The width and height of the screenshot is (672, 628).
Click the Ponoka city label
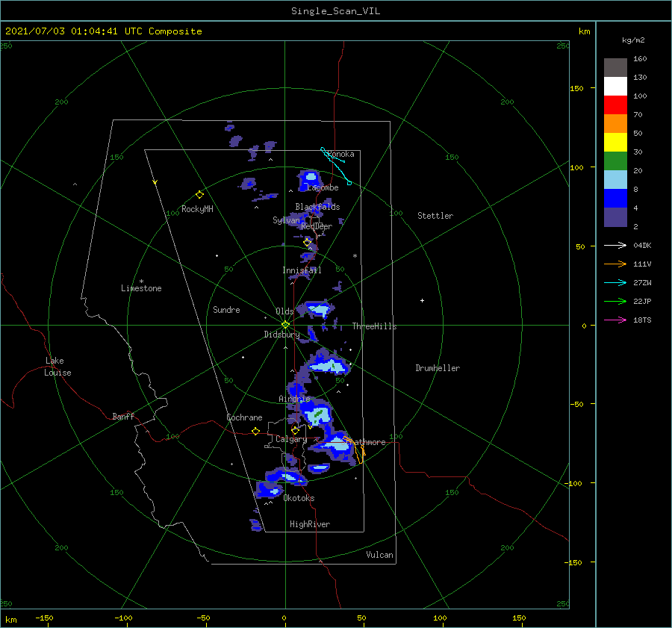pyautogui.click(x=341, y=154)
